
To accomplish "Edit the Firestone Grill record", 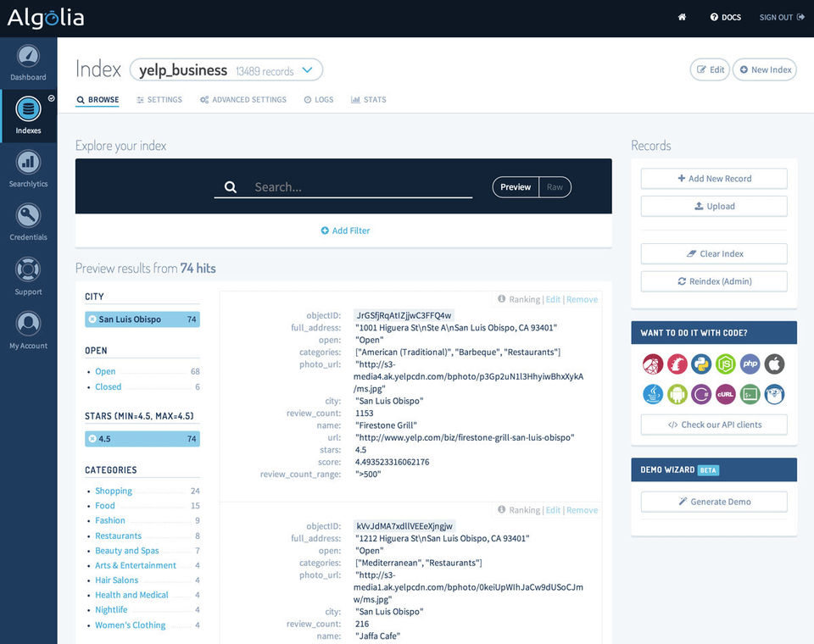I will pos(553,299).
